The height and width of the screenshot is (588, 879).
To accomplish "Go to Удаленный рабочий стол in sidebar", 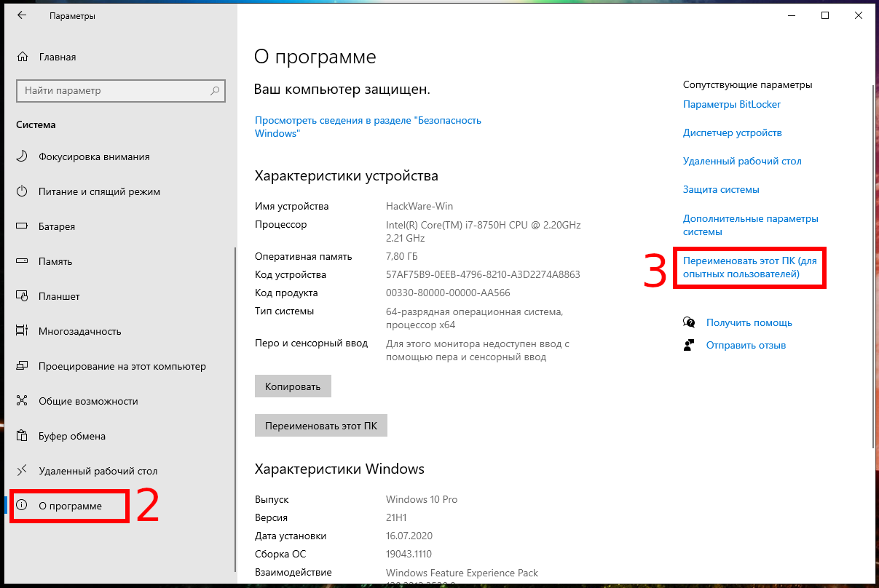I will (98, 471).
